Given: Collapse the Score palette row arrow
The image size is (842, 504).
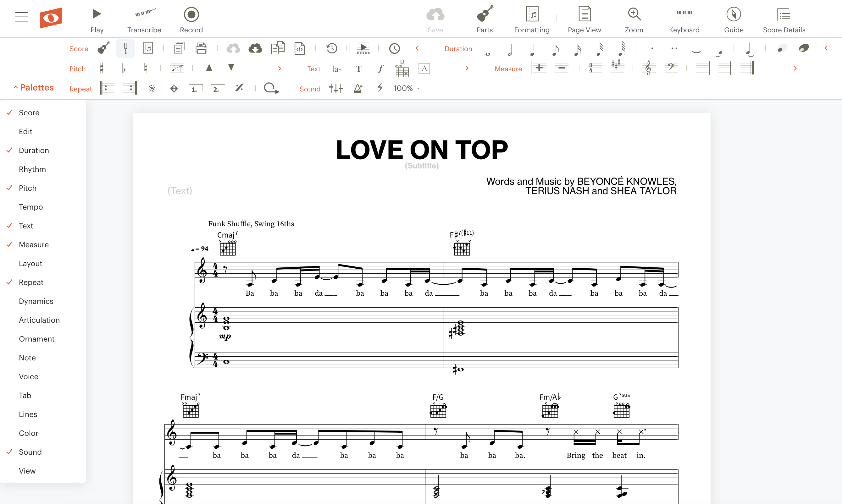Looking at the screenshot, I should point(417,48).
